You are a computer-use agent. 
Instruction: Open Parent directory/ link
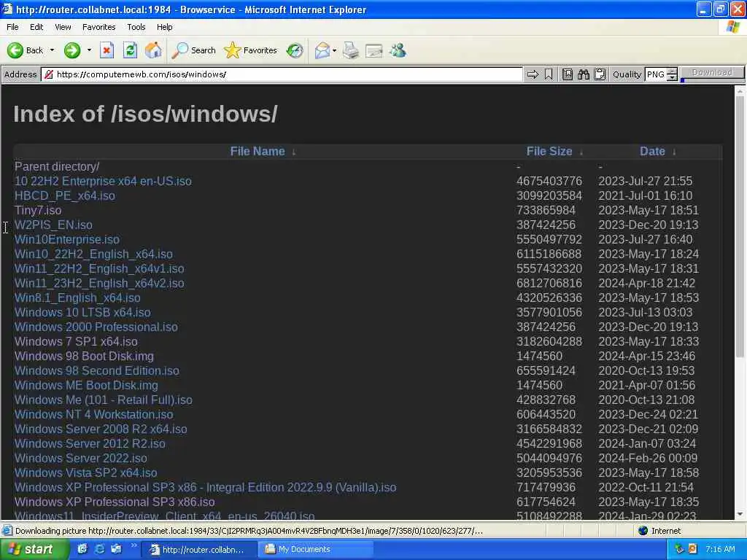pos(57,167)
